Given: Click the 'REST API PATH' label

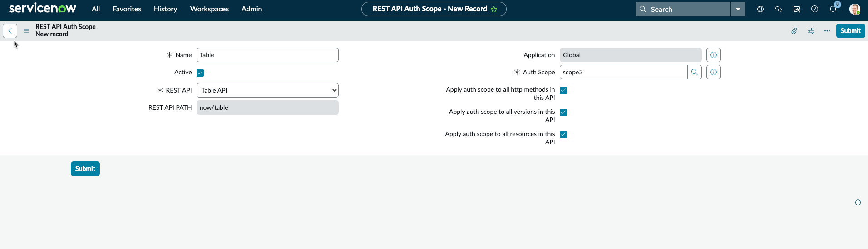Looking at the screenshot, I should [x=170, y=107].
